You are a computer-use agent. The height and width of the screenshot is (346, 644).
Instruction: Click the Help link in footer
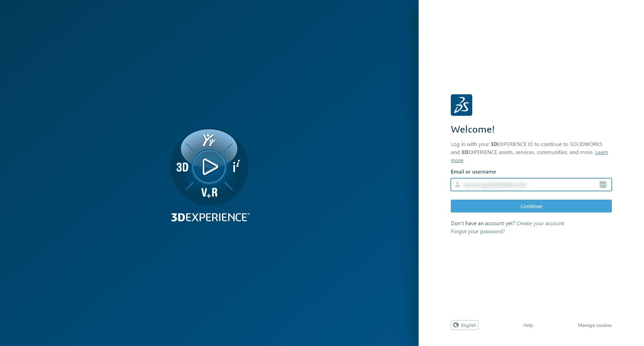point(528,325)
